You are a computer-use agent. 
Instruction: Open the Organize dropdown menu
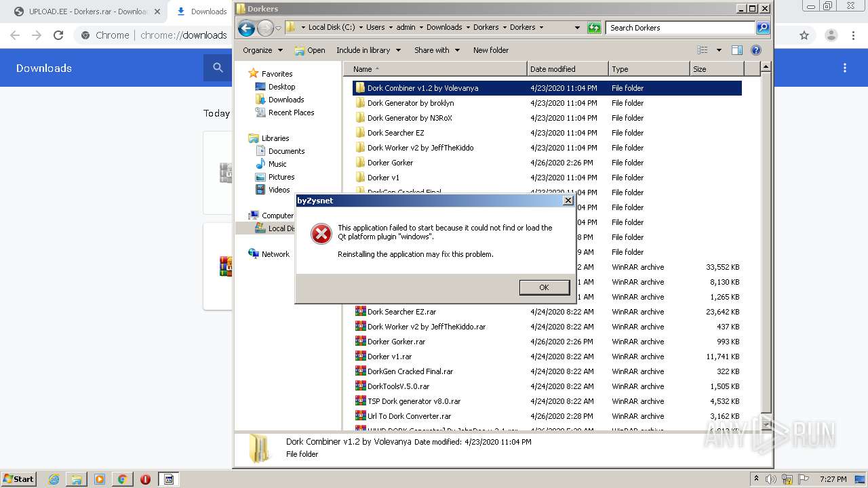pyautogui.click(x=263, y=50)
